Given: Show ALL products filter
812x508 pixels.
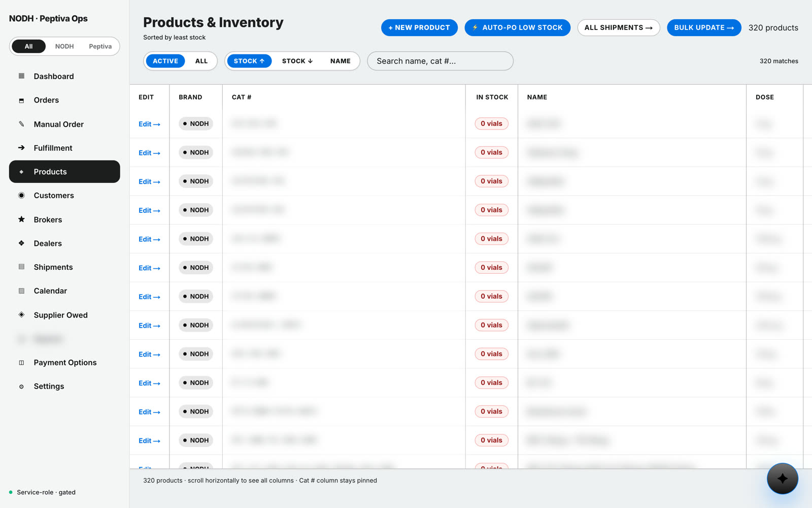Looking at the screenshot, I should tap(201, 61).
